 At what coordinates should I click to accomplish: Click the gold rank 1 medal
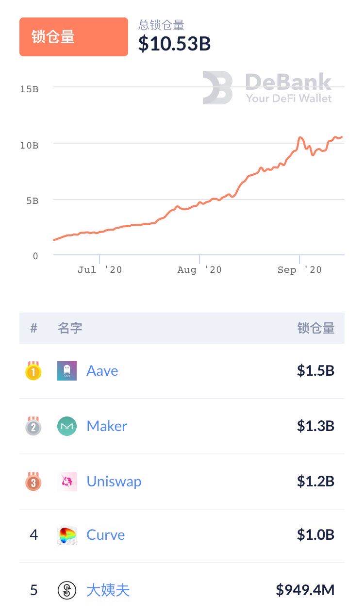(33, 371)
